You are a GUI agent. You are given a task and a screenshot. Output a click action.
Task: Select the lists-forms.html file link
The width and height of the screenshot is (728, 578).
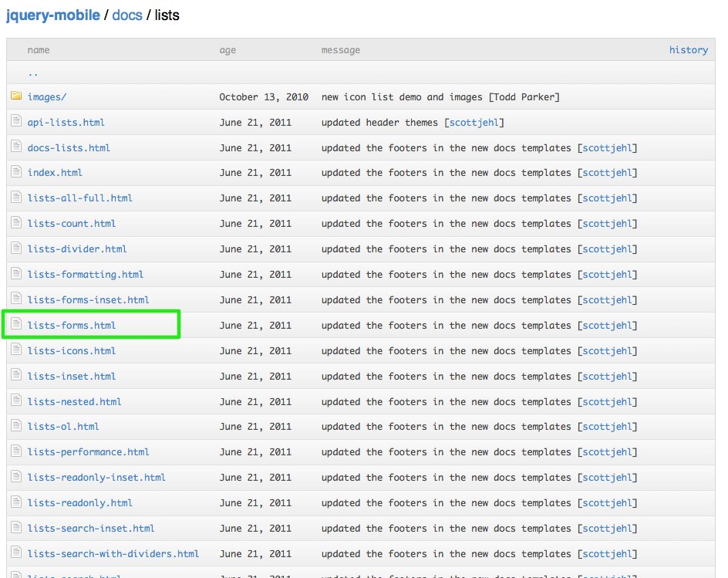click(72, 325)
